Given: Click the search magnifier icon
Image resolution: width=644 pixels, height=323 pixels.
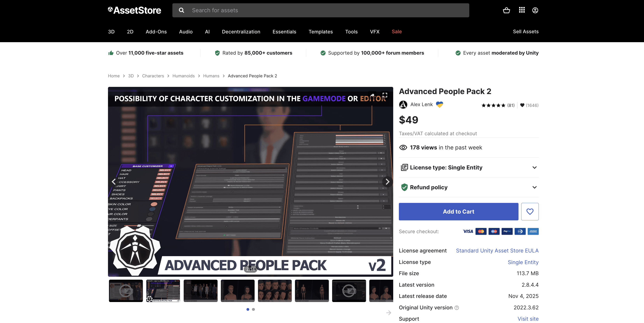Looking at the screenshot, I should pos(182,10).
